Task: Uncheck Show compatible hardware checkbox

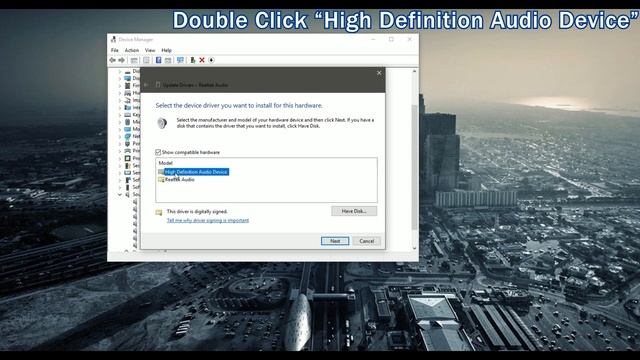Action: [158, 152]
